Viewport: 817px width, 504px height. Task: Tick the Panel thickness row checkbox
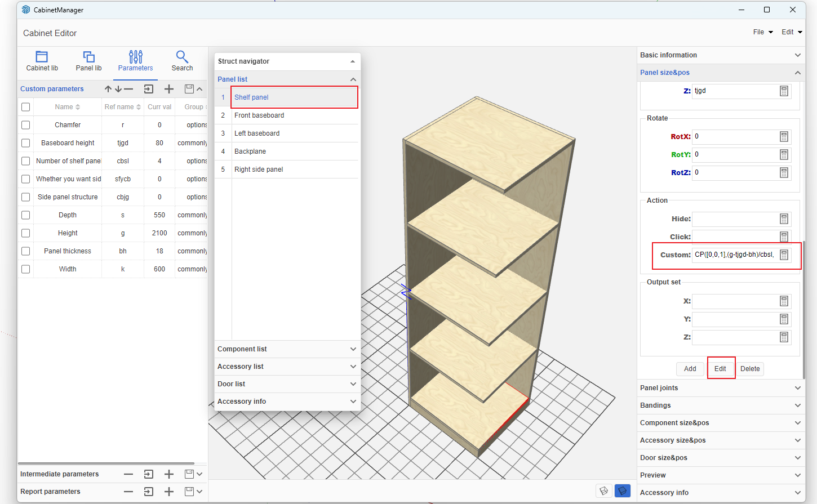(x=25, y=251)
